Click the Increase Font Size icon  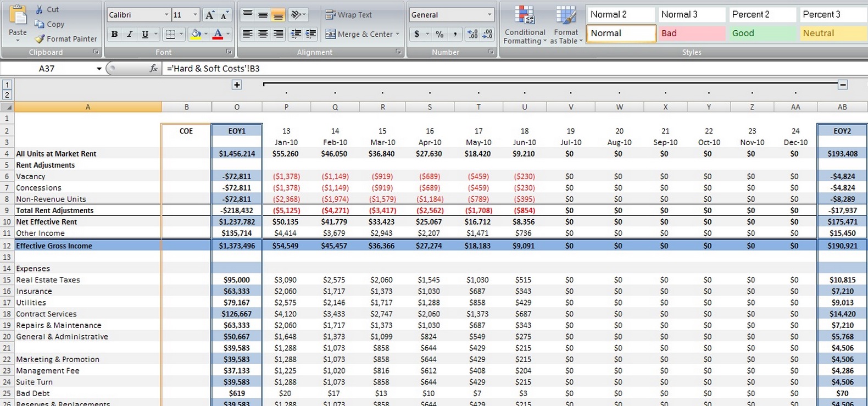coord(210,15)
